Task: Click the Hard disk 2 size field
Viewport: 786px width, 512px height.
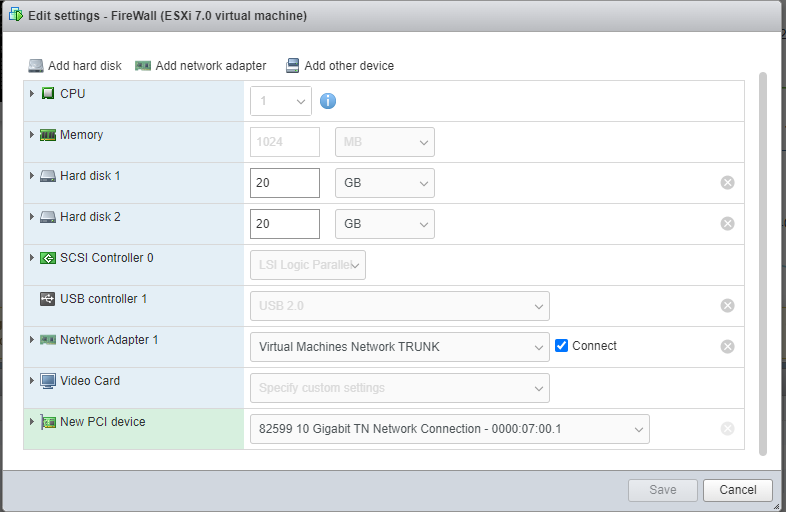Action: point(284,224)
